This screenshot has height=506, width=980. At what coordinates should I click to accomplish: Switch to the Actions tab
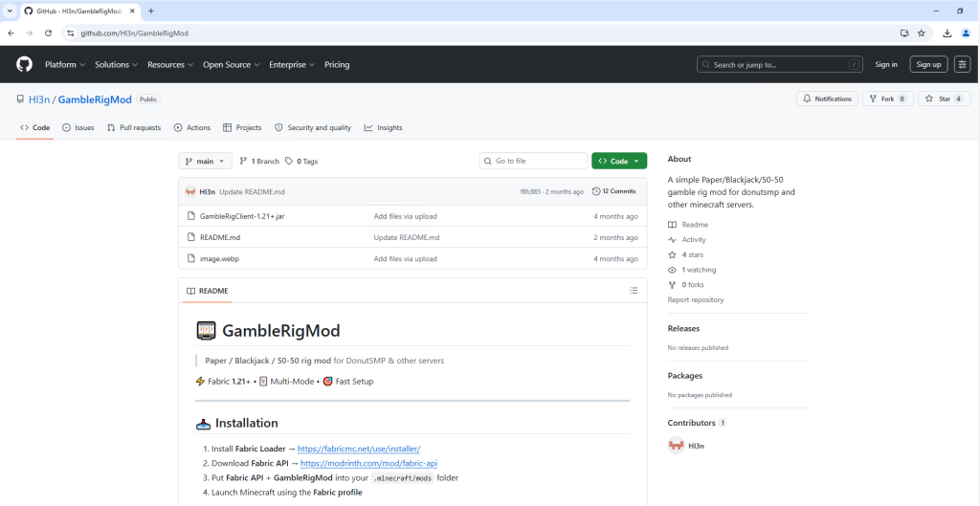192,127
